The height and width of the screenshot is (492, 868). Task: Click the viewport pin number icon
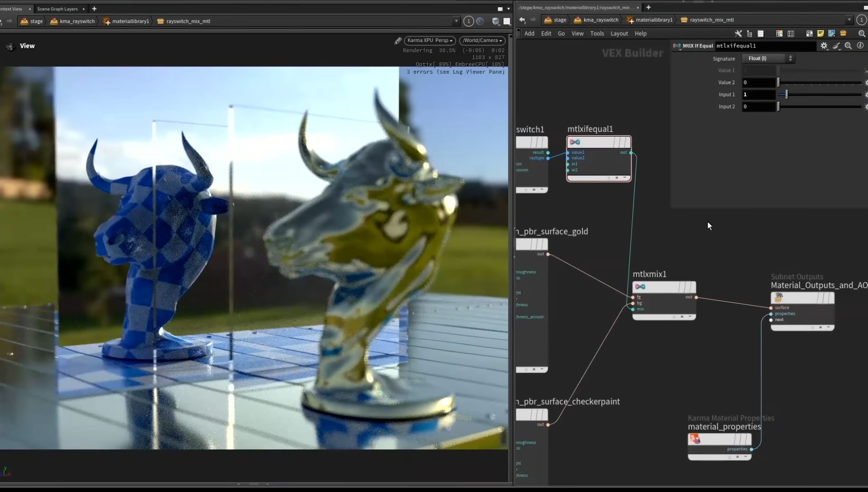[468, 21]
